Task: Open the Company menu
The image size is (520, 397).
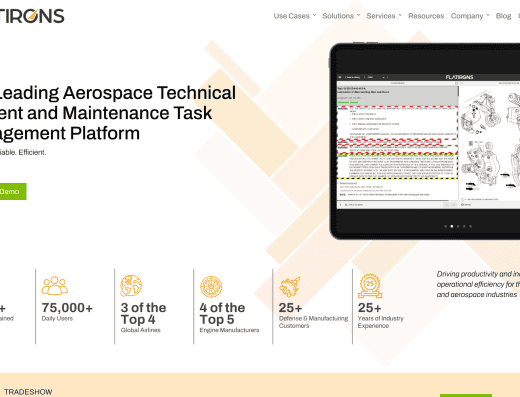Action: pyautogui.click(x=467, y=16)
